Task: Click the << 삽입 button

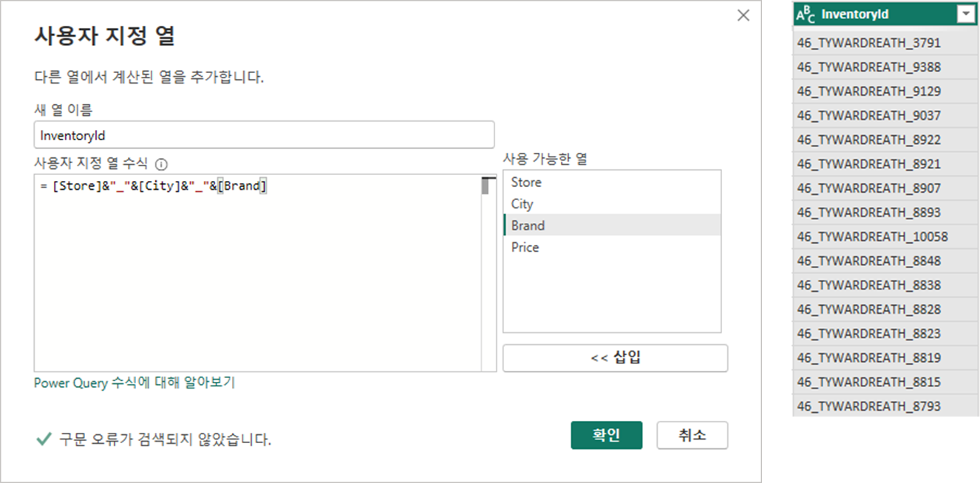Action: click(x=615, y=358)
